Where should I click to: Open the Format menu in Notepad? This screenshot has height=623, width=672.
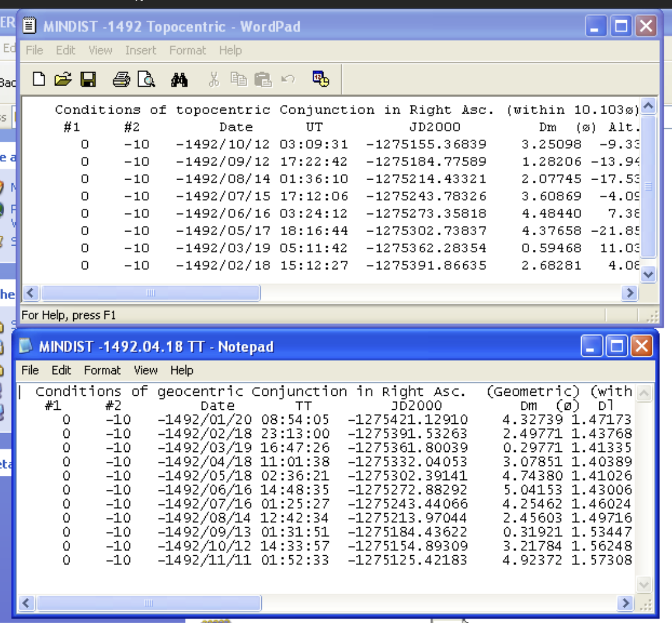pos(103,370)
